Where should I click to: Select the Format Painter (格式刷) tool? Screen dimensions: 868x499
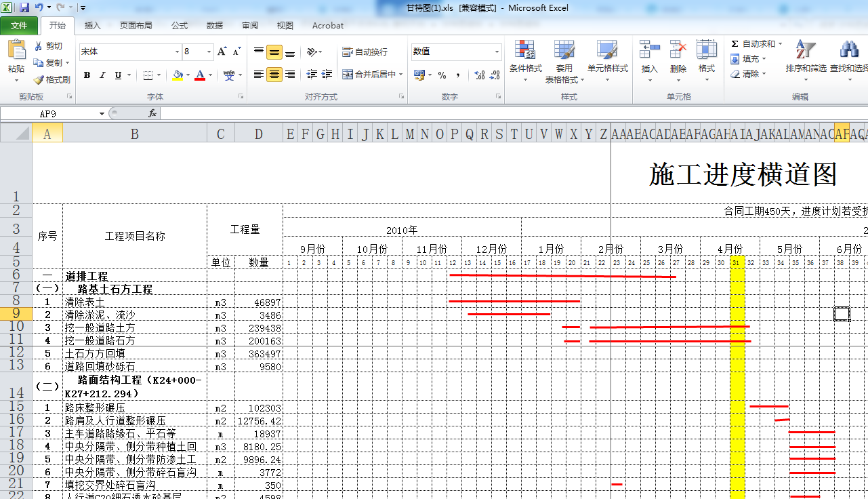click(x=39, y=79)
